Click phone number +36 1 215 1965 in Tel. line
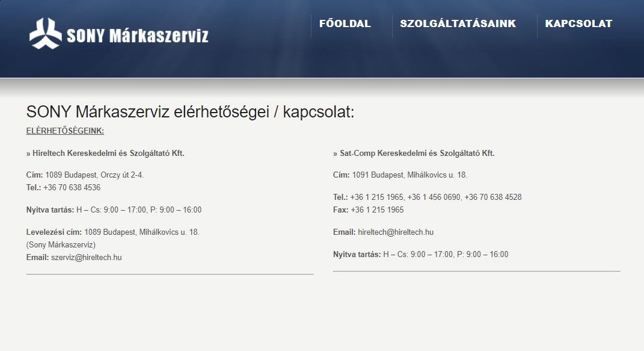The width and height of the screenshot is (644, 351). pyautogui.click(x=376, y=197)
